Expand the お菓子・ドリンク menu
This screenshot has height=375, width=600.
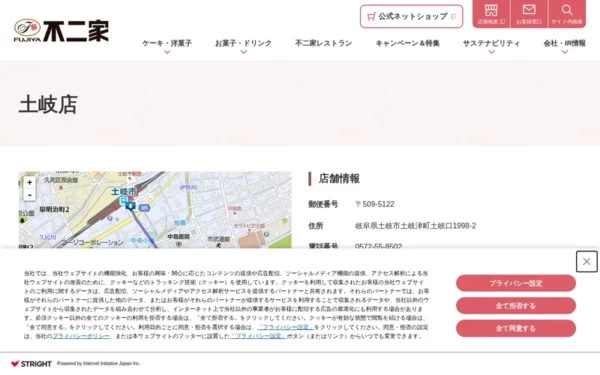click(x=243, y=46)
